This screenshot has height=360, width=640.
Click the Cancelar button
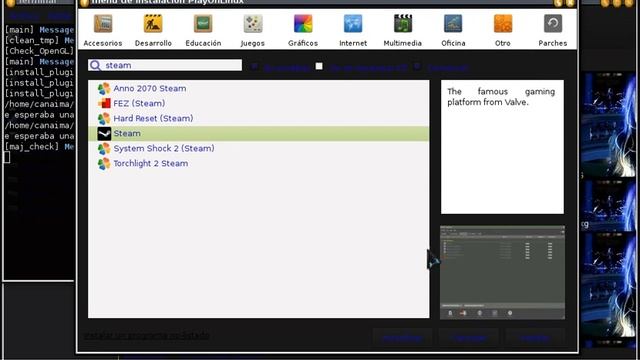[469, 338]
